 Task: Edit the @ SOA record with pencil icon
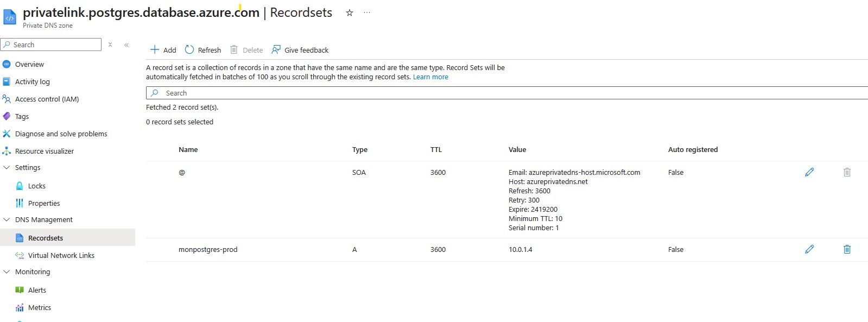click(809, 172)
